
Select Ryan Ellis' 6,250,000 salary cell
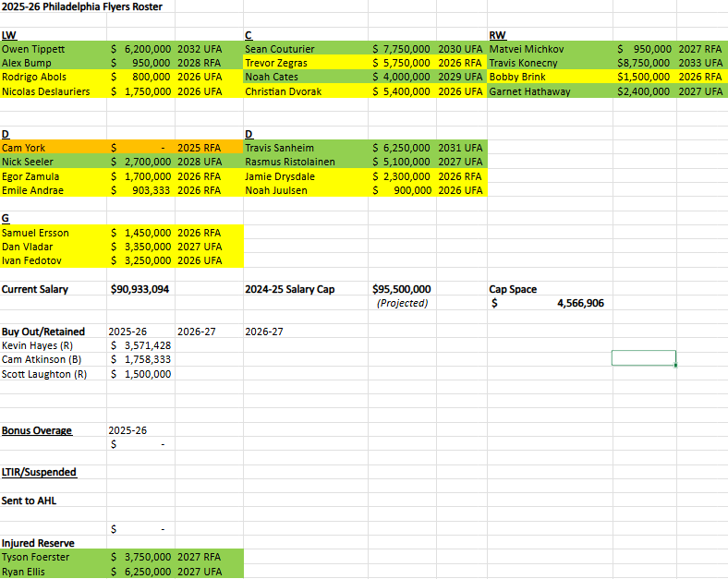140,572
